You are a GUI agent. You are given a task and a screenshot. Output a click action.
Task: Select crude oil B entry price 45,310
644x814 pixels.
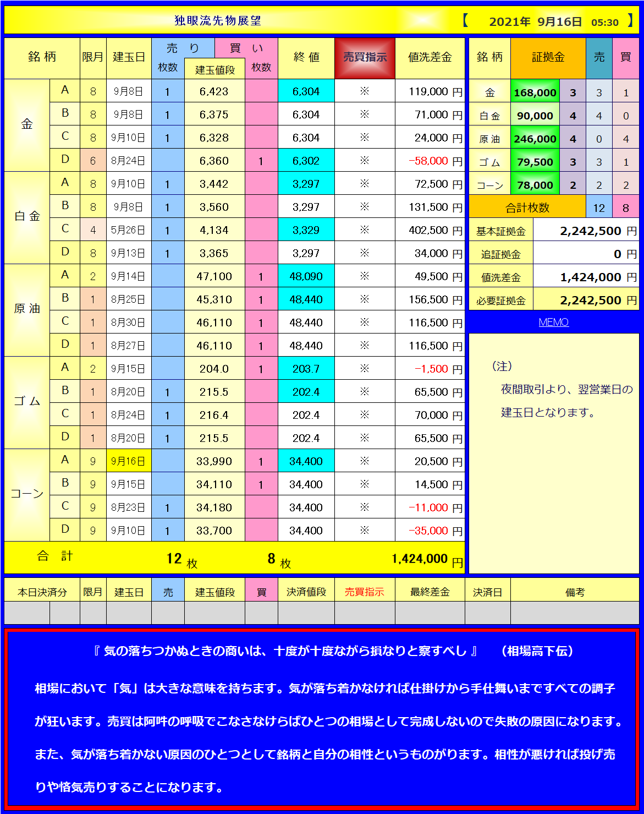coord(214,299)
